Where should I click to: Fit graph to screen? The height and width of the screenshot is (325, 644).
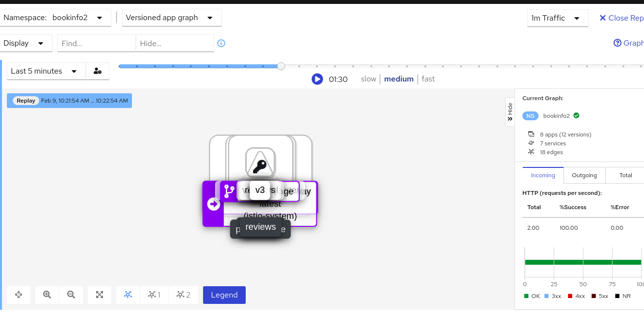point(100,295)
